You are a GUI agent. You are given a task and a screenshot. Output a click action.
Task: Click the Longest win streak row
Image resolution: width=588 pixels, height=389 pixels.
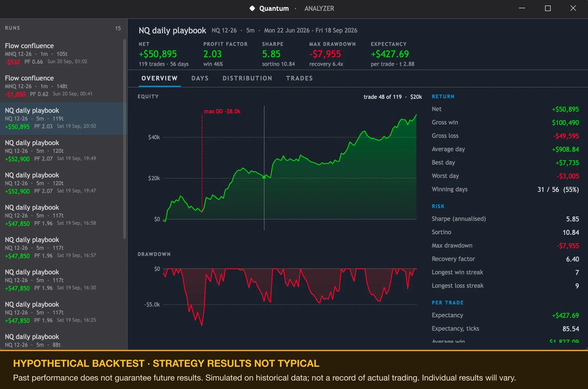click(x=505, y=272)
